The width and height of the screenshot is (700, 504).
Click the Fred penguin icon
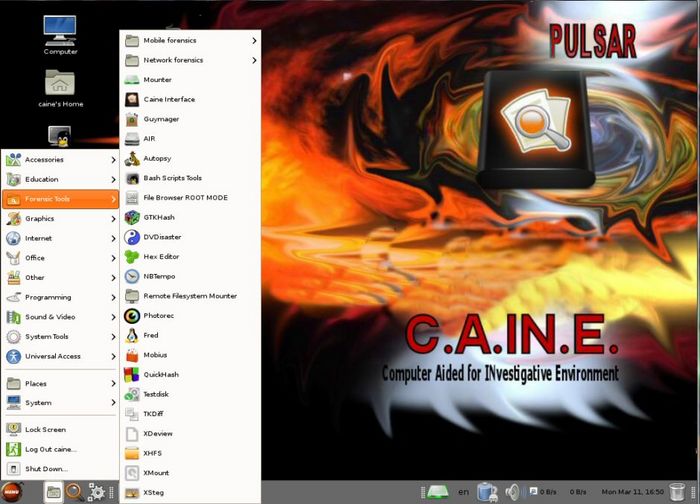coord(132,335)
